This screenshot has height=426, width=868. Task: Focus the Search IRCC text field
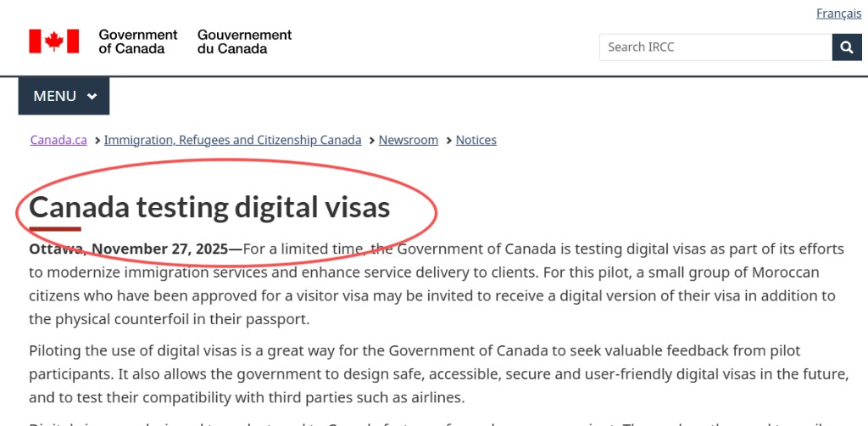715,47
